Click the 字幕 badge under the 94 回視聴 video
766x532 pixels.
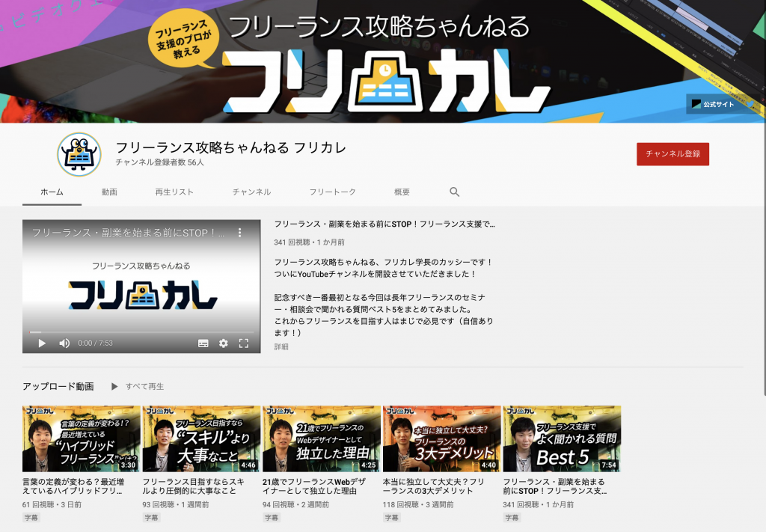click(x=271, y=517)
